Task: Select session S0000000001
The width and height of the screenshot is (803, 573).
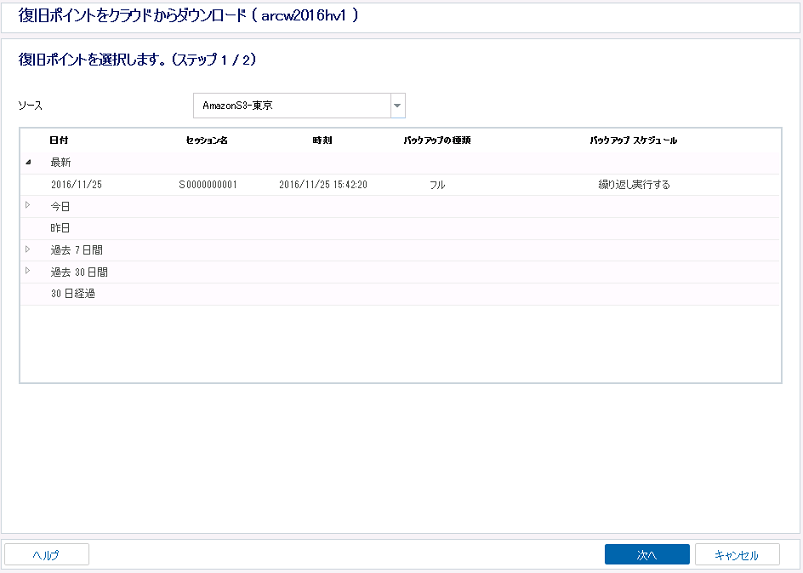Action: point(208,184)
